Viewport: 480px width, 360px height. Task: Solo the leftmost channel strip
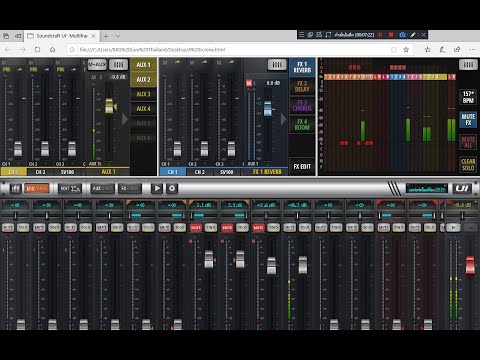pos(23,228)
